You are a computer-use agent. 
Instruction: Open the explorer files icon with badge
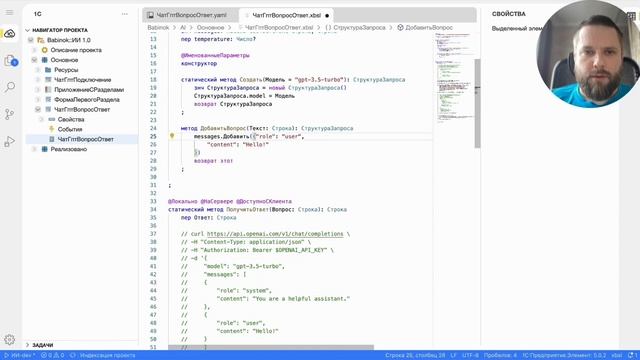coord(10,61)
